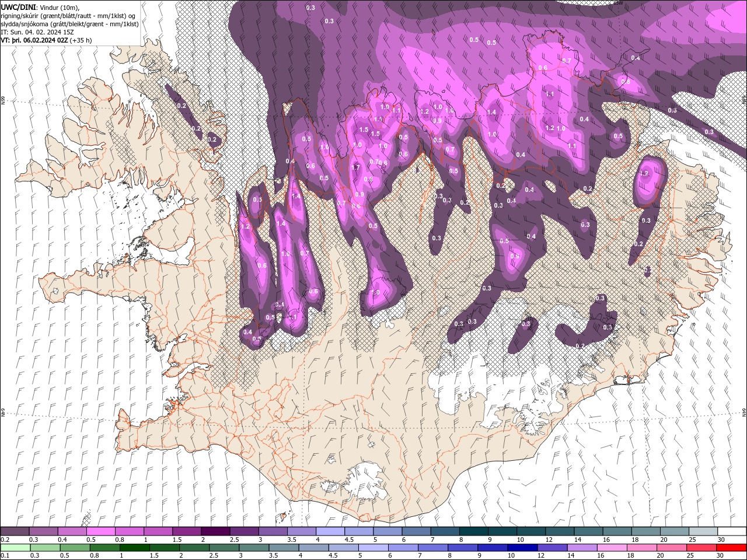Pick the white swatch after 30 in upper legend
This screenshot has height=560, width=747.
pyautogui.click(x=732, y=531)
